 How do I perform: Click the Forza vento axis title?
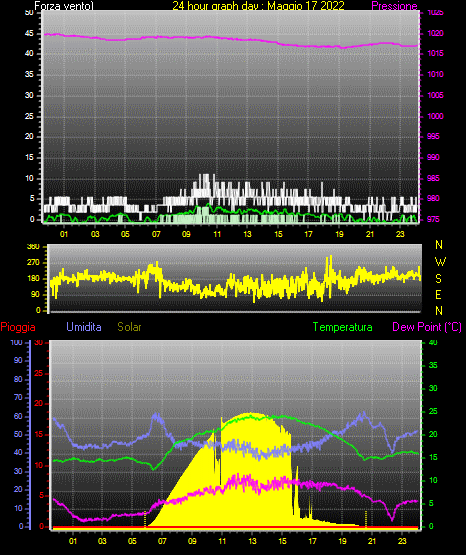pos(64,6)
